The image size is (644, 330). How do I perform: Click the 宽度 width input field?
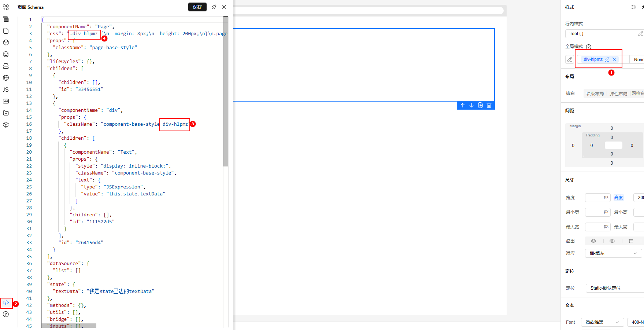point(594,198)
